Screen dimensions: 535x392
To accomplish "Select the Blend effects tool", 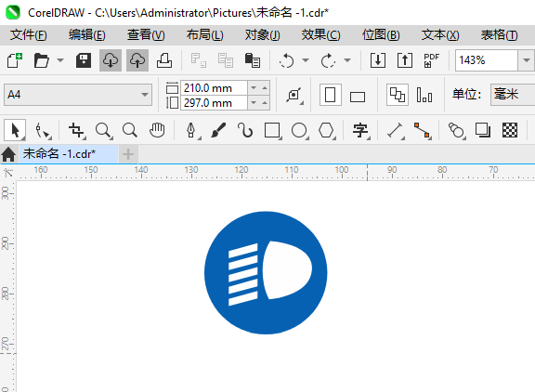I will tap(456, 130).
